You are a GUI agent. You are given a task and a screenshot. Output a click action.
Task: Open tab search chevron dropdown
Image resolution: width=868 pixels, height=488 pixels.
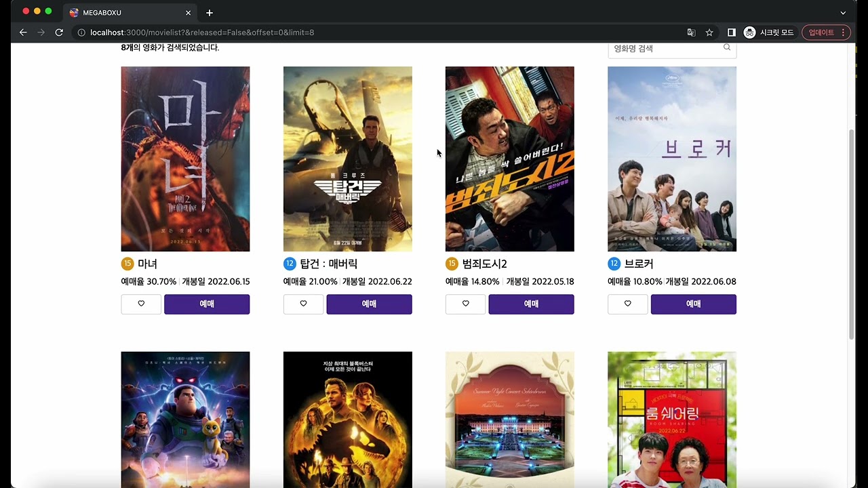pyautogui.click(x=843, y=12)
